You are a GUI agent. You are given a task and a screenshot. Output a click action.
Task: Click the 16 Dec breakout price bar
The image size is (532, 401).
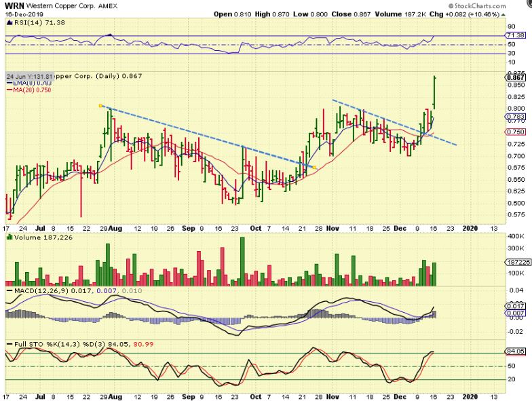435,93
